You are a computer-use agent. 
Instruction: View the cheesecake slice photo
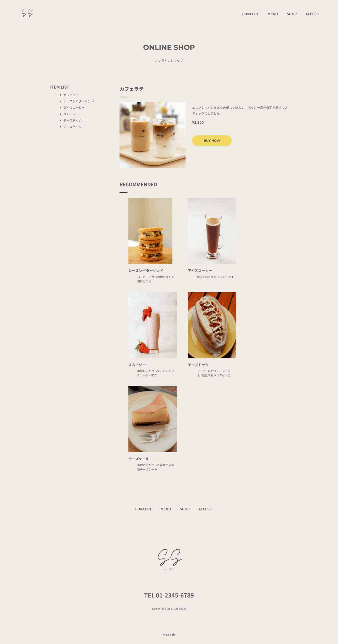152,419
